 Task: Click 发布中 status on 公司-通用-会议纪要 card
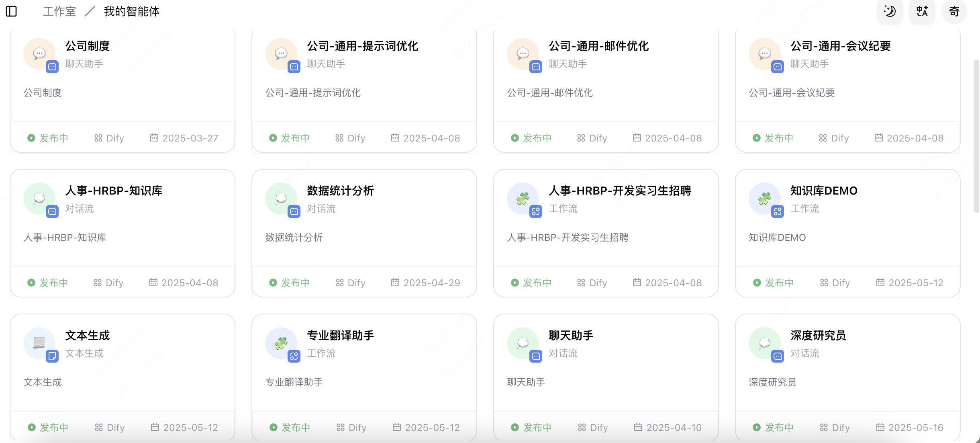773,138
